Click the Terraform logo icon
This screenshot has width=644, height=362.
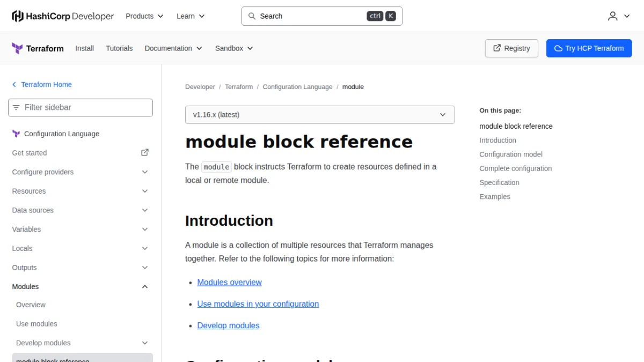click(x=17, y=48)
